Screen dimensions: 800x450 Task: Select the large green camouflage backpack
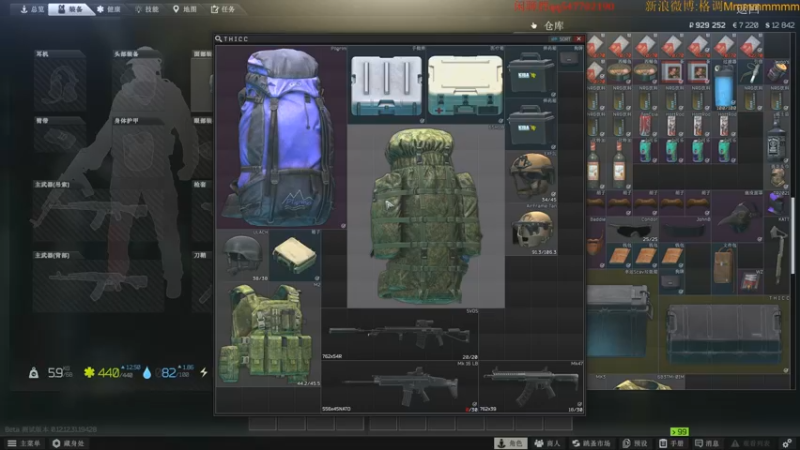tap(426, 216)
